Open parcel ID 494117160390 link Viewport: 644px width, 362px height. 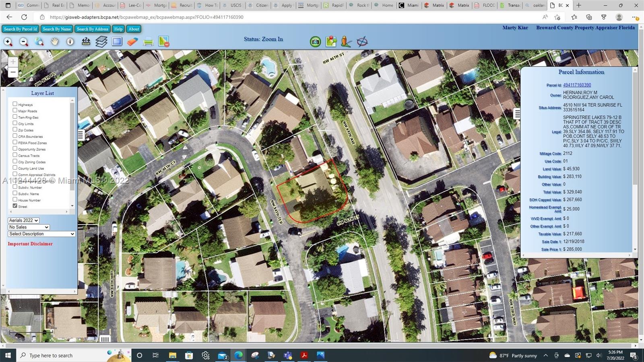(577, 85)
